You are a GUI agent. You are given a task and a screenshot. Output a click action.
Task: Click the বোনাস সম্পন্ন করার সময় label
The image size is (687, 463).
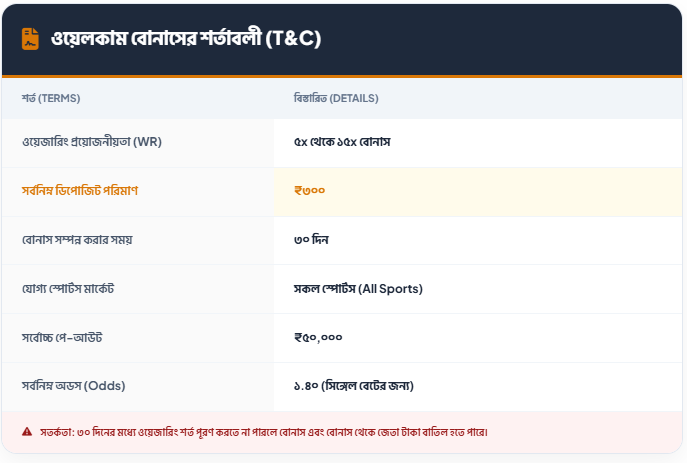77,240
